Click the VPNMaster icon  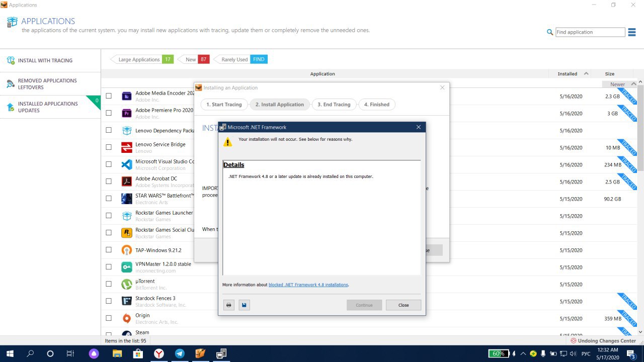127,267
